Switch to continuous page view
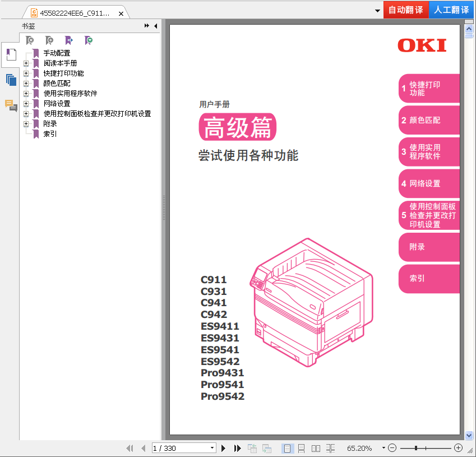 302,448
